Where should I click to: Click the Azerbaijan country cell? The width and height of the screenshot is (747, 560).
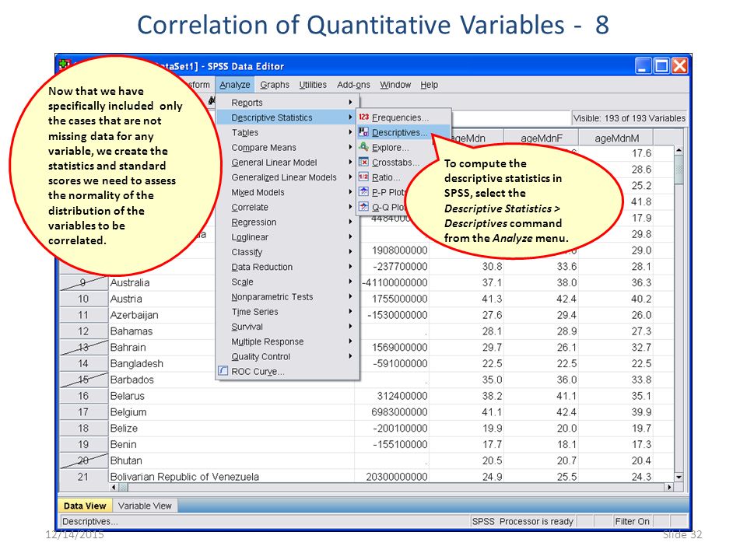[x=162, y=315]
